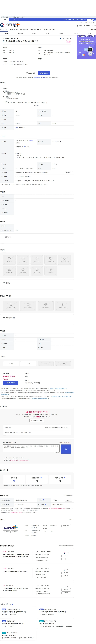Open 개인정보보호법 상세 보기 button

[37, 420]
